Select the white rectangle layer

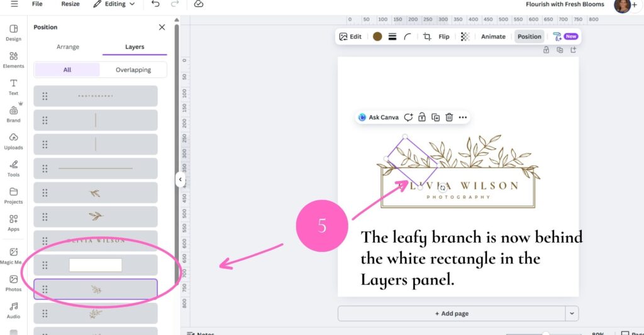(x=96, y=265)
